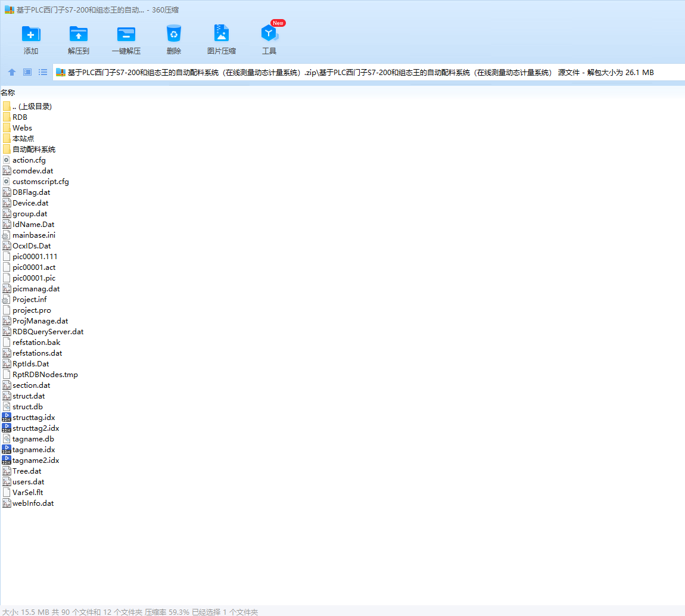Screen dimensions: 685x616
Task: Select the mainbase.ini file
Action: 29,235
